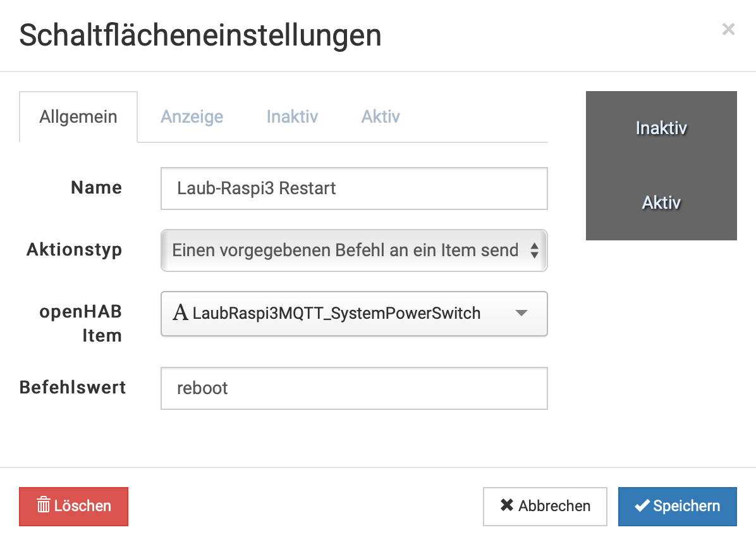This screenshot has width=756, height=544.
Task: Click the letter A item-type icon
Action: point(180,313)
